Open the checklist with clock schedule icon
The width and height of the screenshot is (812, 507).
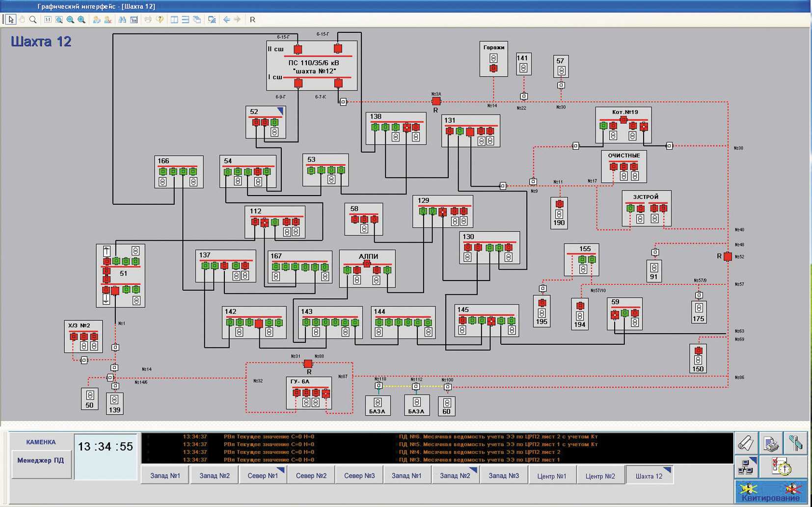click(x=782, y=467)
